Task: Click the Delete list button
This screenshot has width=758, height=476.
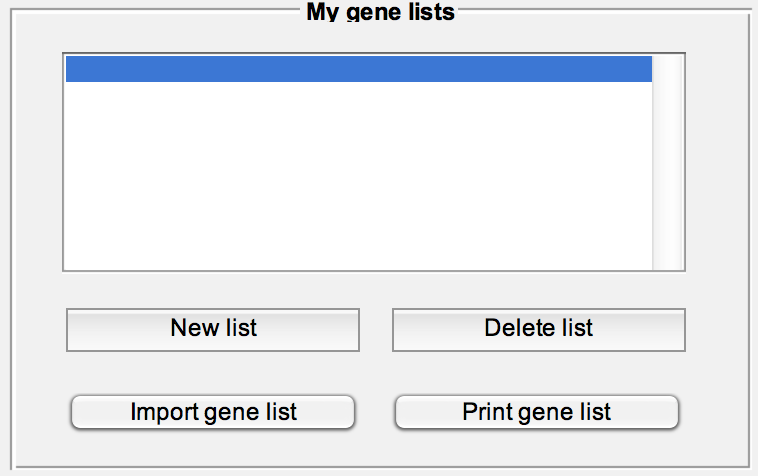Action: point(538,329)
